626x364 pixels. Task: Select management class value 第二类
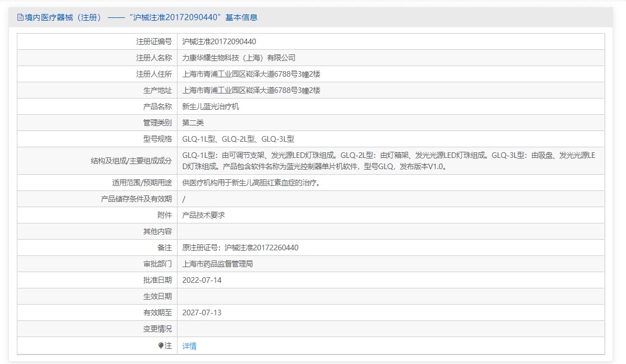tap(193, 123)
